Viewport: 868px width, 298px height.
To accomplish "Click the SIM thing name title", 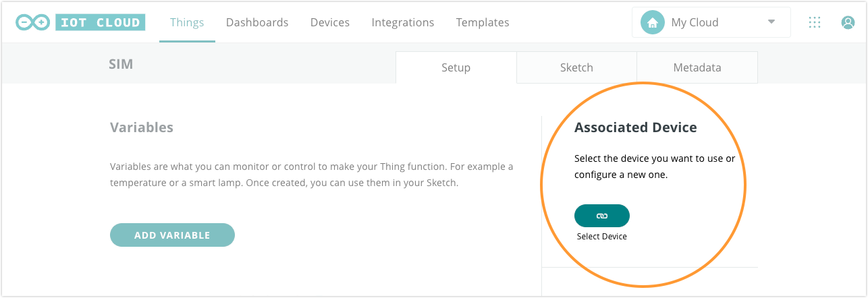I will (121, 64).
